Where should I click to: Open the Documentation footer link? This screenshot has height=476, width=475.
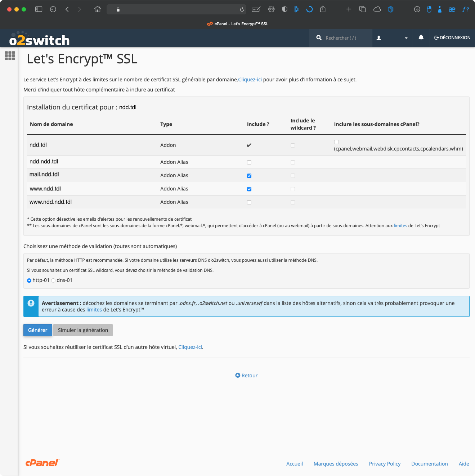(x=430, y=464)
